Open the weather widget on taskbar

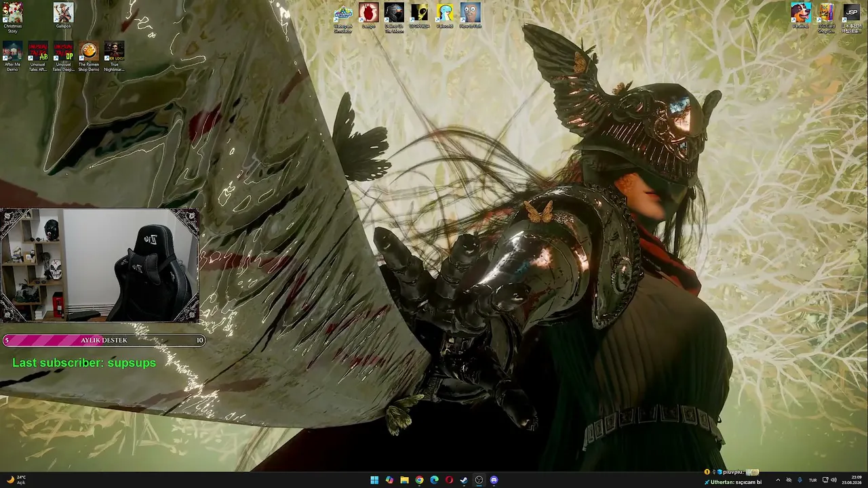point(16,480)
